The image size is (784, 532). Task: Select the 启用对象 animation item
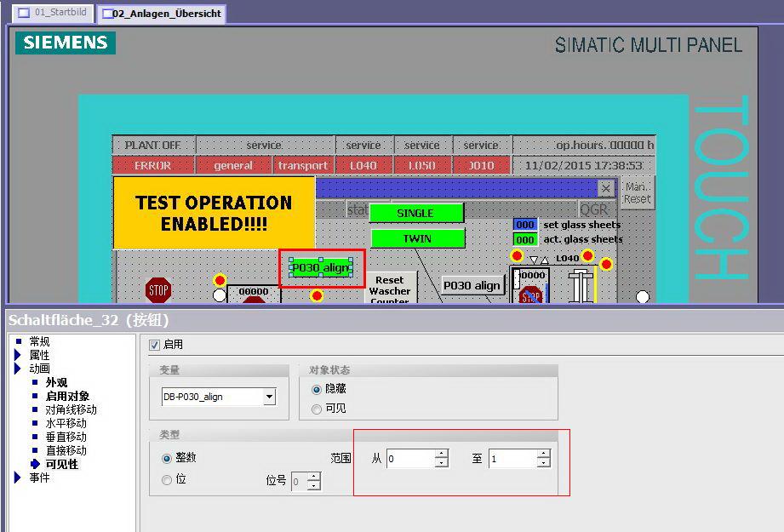point(67,396)
